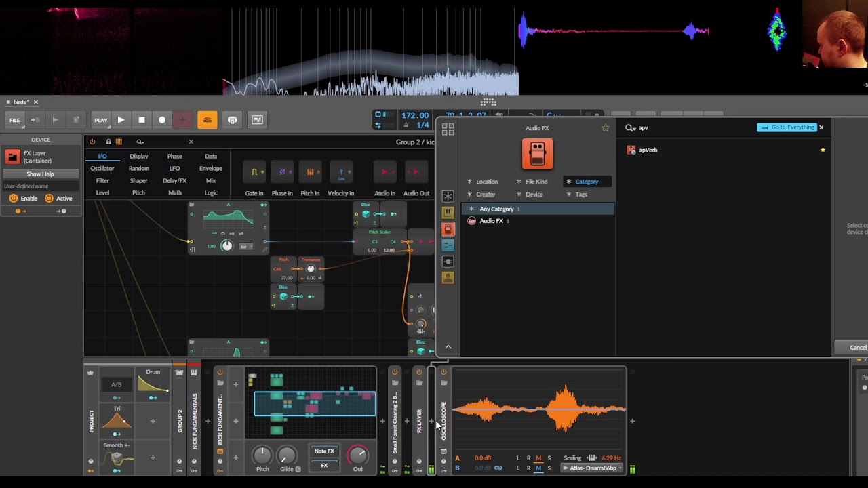868x488 pixels.
Task: Select the Envelope module category
Action: point(211,169)
